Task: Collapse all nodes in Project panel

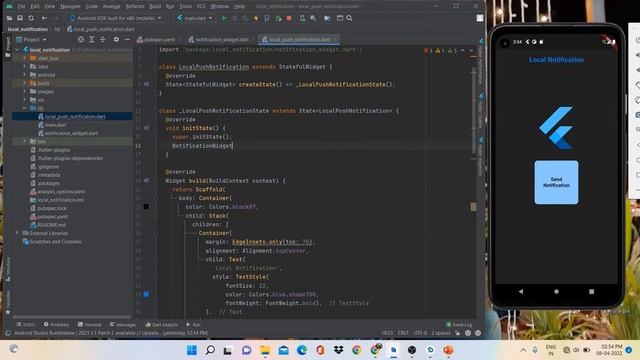Action: (x=102, y=39)
